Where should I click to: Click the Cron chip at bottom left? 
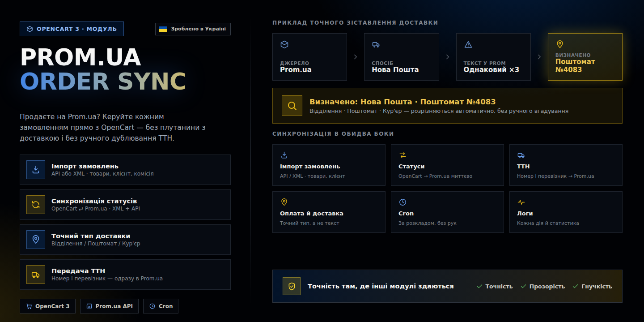click(x=161, y=306)
